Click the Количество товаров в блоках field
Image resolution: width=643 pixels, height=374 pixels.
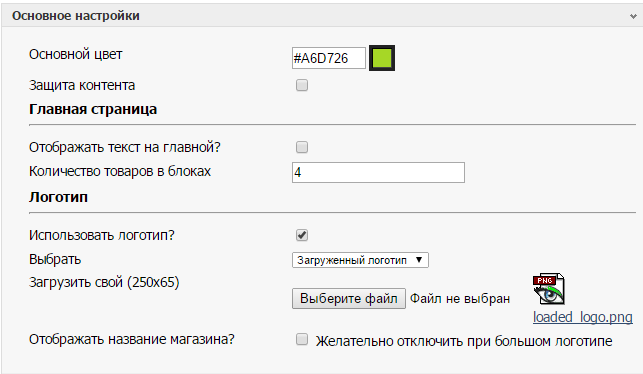coord(378,172)
